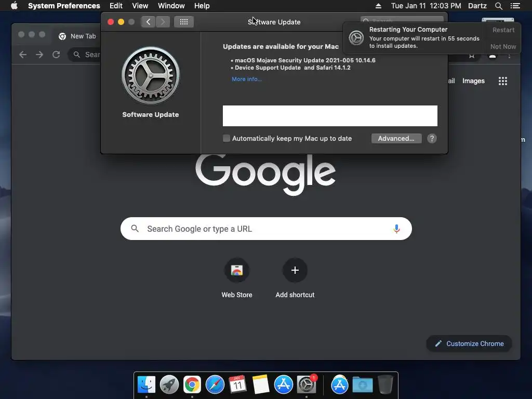The image size is (532, 399).
Task: Click the Chrome profile avatar icon
Action: click(493, 56)
